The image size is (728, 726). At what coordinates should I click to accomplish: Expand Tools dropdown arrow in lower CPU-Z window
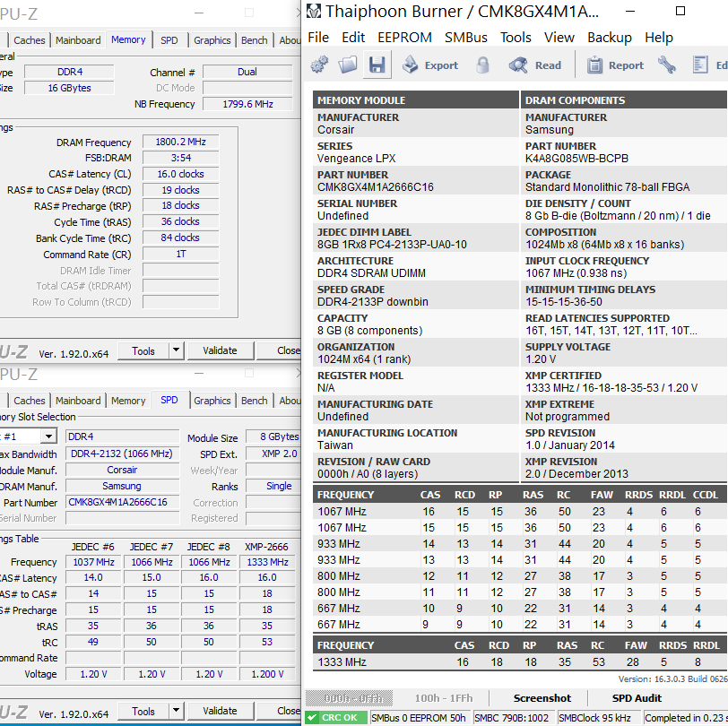[x=176, y=711]
